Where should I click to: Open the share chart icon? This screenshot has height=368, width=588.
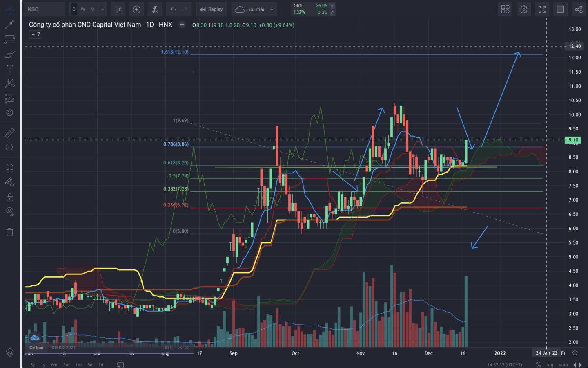click(x=579, y=9)
